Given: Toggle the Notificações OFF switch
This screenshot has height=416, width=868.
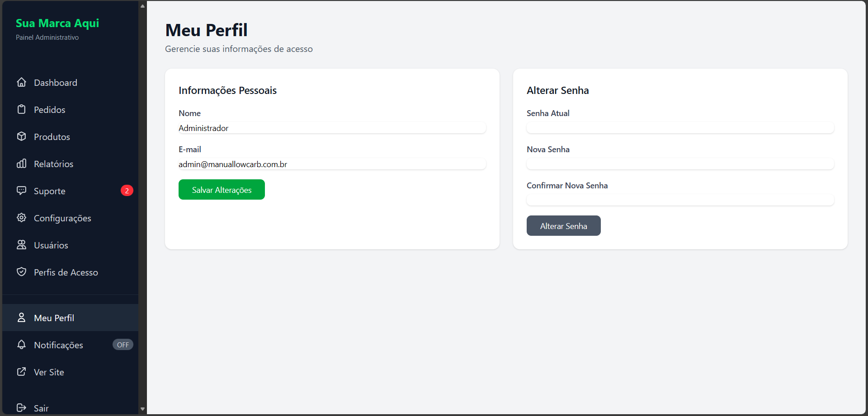Looking at the screenshot, I should pos(123,345).
